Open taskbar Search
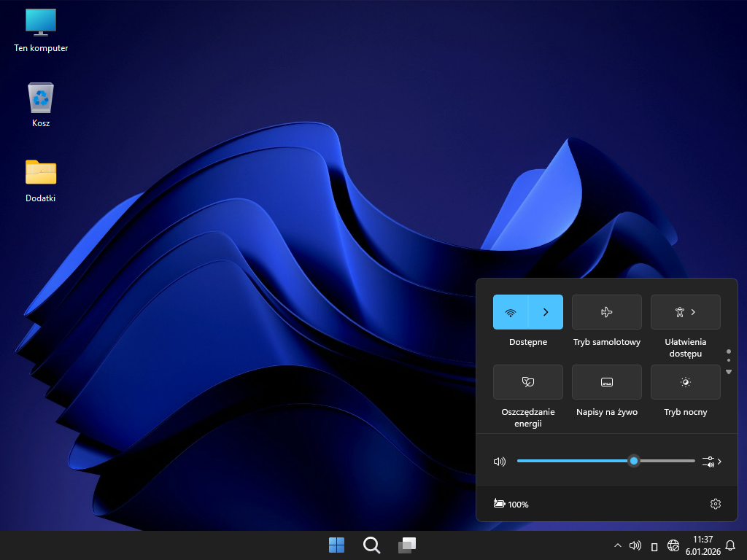Screen dimensions: 747x560 371,545
